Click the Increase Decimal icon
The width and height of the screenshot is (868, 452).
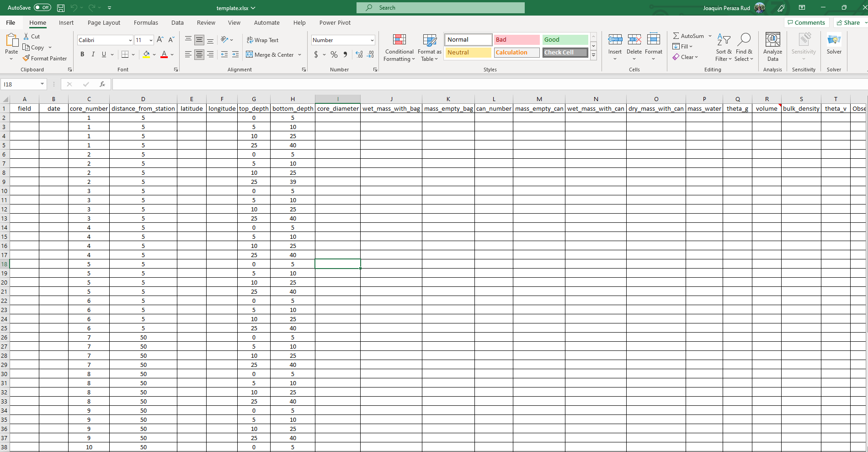pos(359,54)
